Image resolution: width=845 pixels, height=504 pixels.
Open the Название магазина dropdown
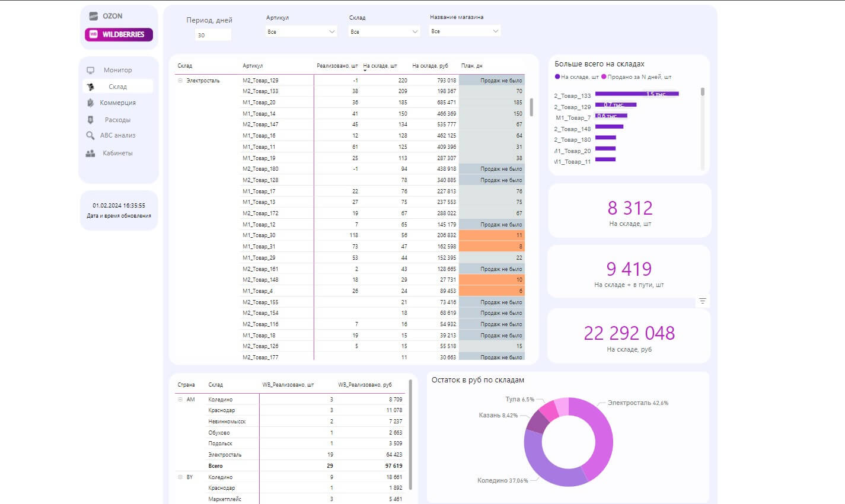point(465,31)
